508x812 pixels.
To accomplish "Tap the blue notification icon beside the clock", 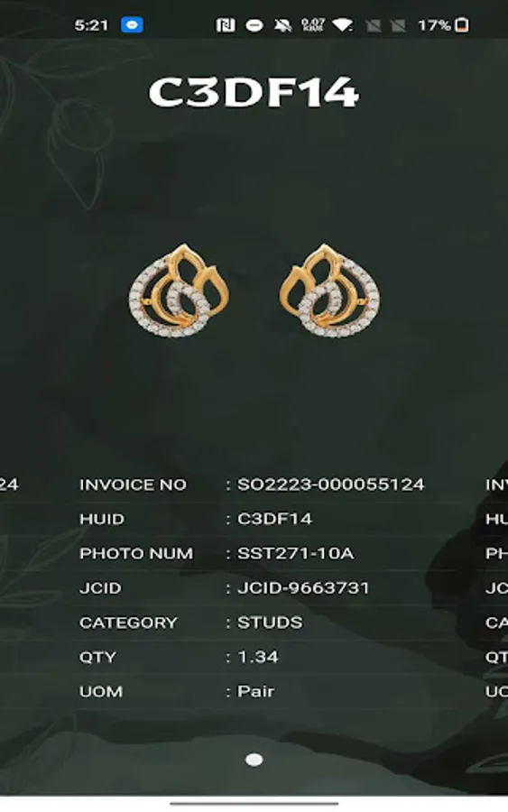I will (x=132, y=25).
